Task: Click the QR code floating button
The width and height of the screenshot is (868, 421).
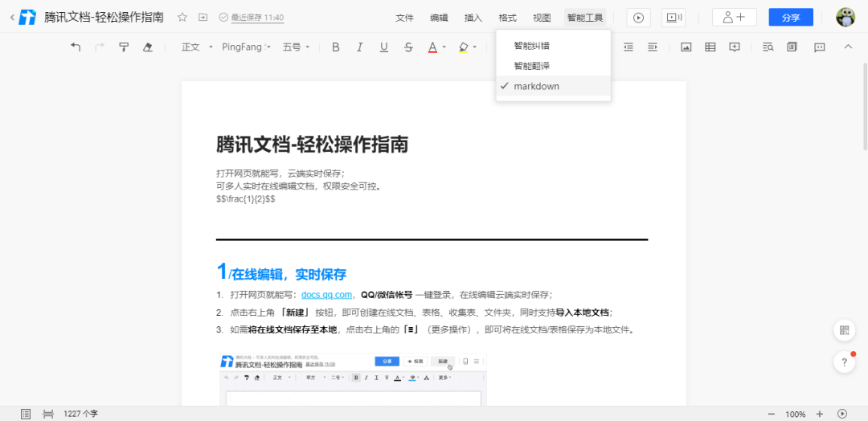Action: [x=844, y=330]
